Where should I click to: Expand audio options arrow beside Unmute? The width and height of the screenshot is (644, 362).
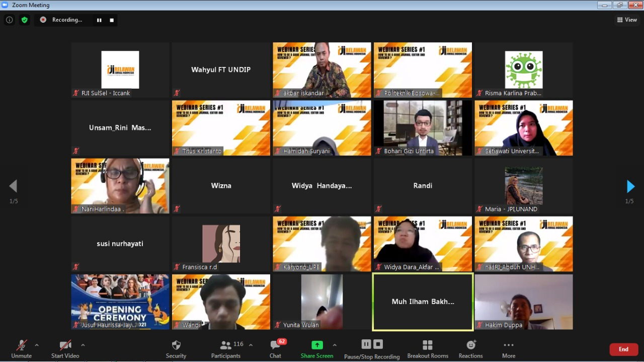(37, 345)
